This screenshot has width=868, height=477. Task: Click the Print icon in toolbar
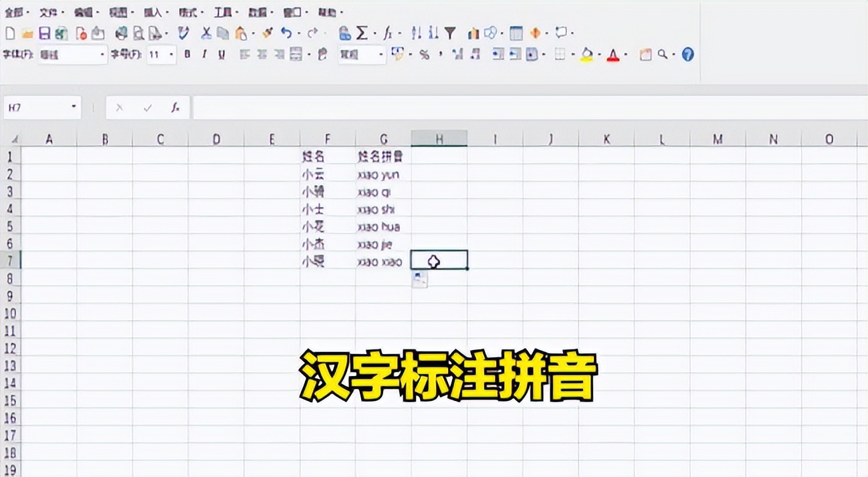(x=121, y=33)
